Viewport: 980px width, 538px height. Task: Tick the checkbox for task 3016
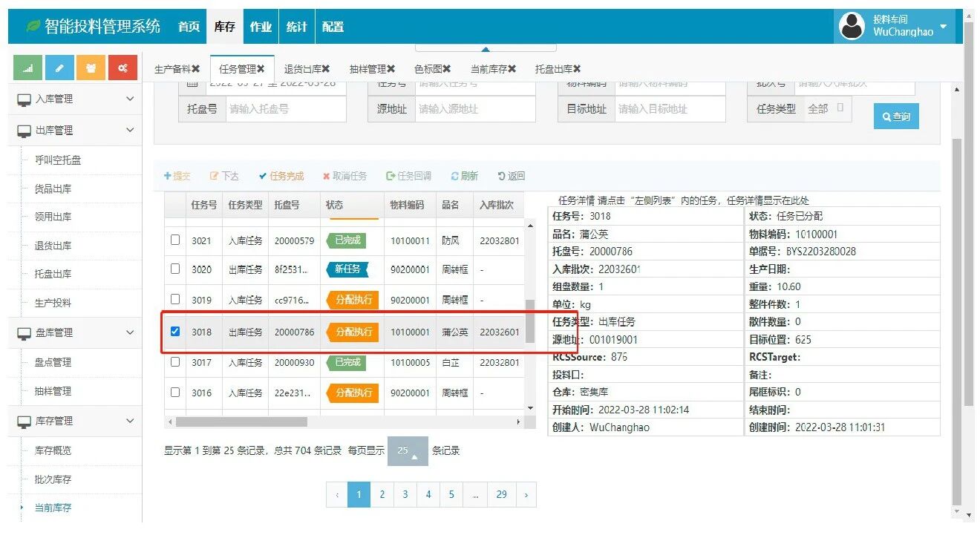pyautogui.click(x=175, y=393)
